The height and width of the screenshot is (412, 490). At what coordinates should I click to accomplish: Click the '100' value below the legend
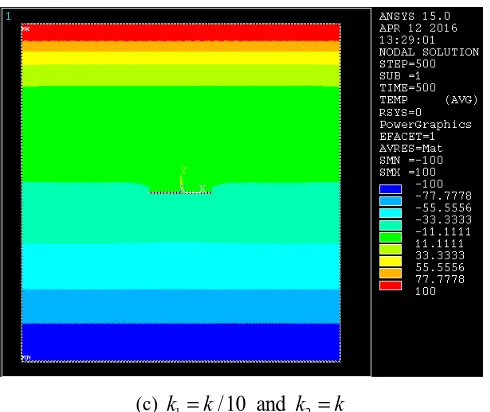[425, 291]
